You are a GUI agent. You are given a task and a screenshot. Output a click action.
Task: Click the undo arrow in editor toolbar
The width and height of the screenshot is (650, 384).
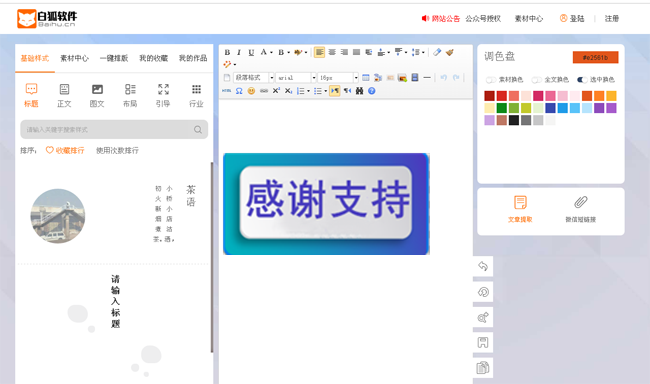(x=444, y=78)
